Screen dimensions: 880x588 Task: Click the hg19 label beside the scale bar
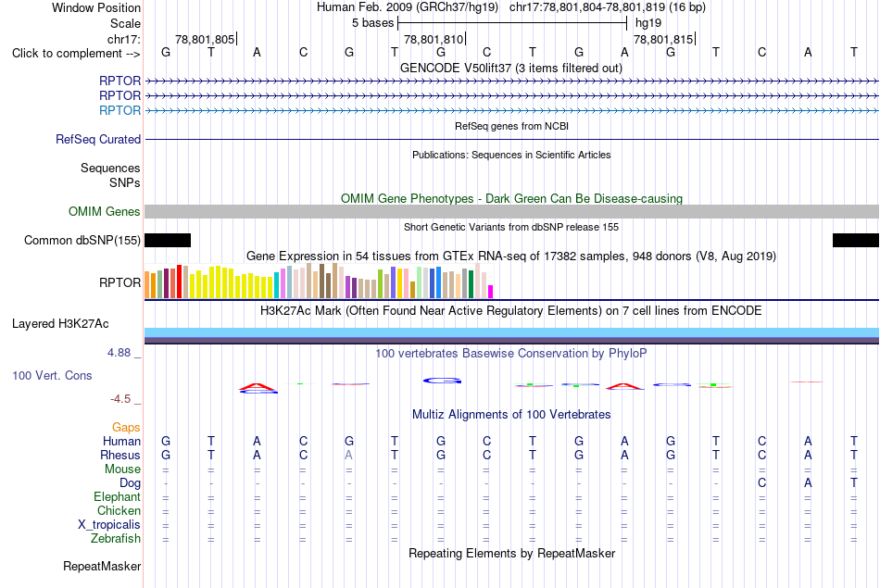[x=648, y=23]
